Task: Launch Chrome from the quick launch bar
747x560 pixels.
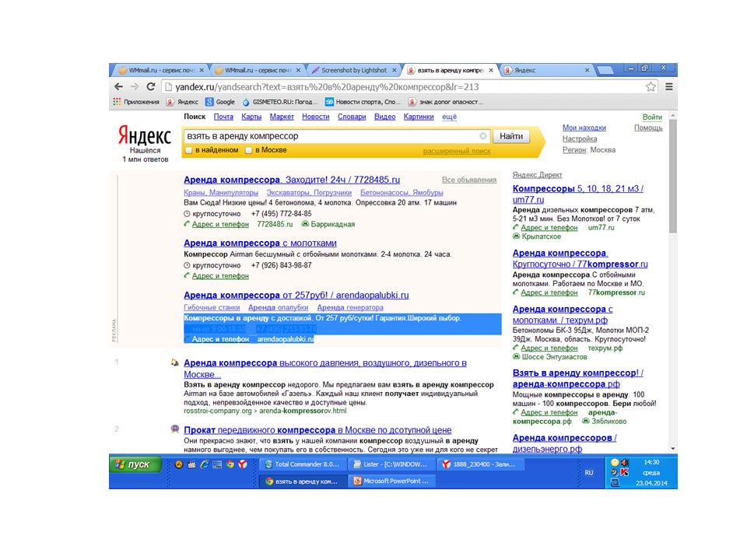Action: pyautogui.click(x=230, y=464)
